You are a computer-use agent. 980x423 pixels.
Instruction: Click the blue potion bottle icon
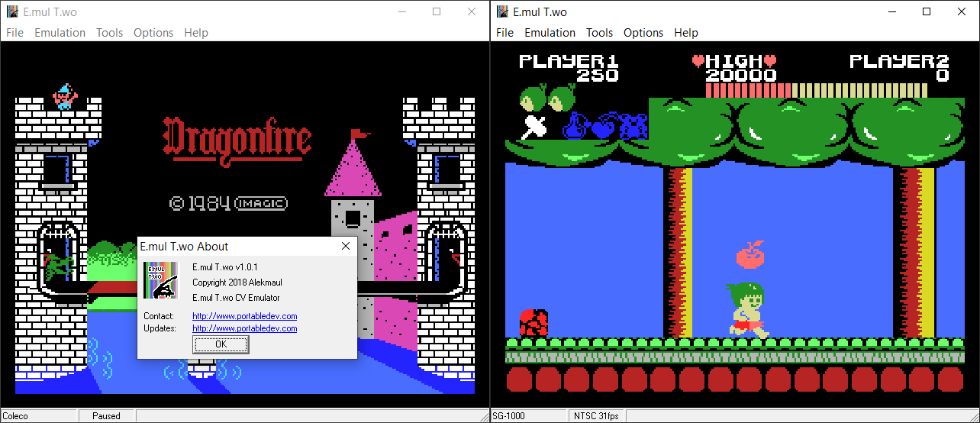click(x=575, y=127)
